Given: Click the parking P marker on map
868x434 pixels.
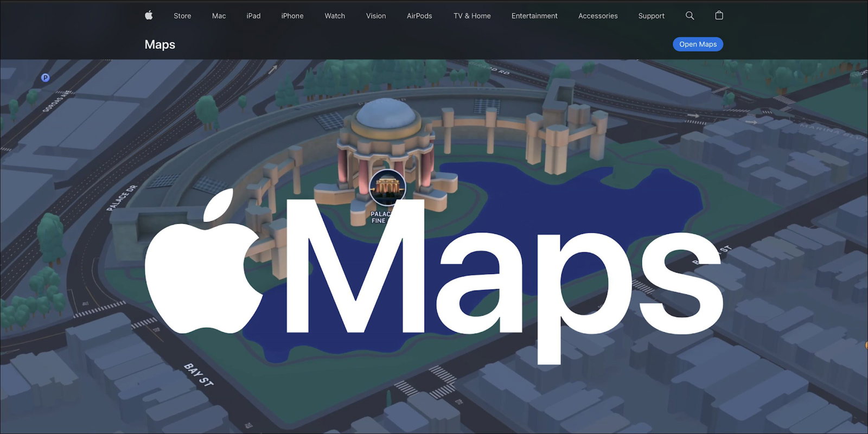Looking at the screenshot, I should click(46, 78).
